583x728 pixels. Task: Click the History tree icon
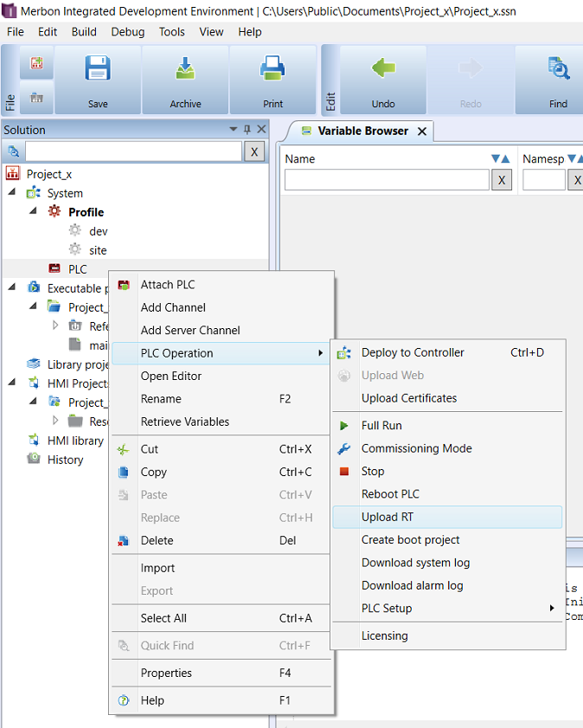pos(34,459)
